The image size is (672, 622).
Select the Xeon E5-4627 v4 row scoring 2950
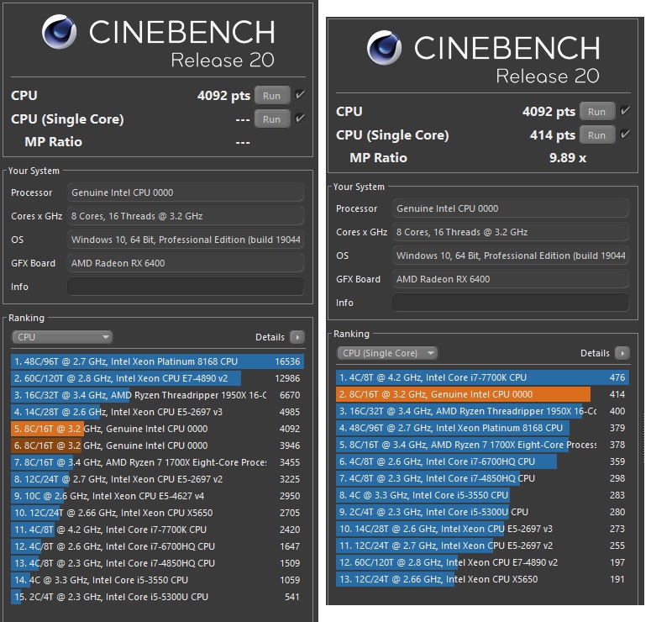click(157, 496)
